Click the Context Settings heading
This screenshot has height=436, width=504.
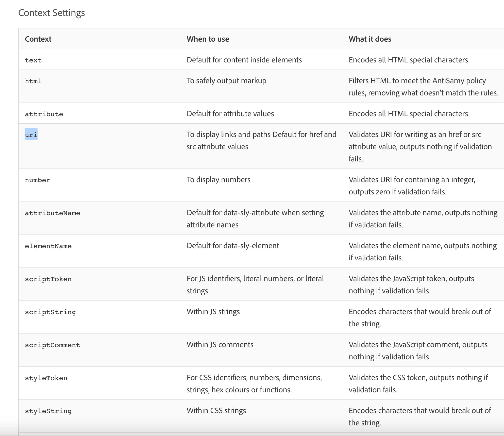[x=52, y=13]
